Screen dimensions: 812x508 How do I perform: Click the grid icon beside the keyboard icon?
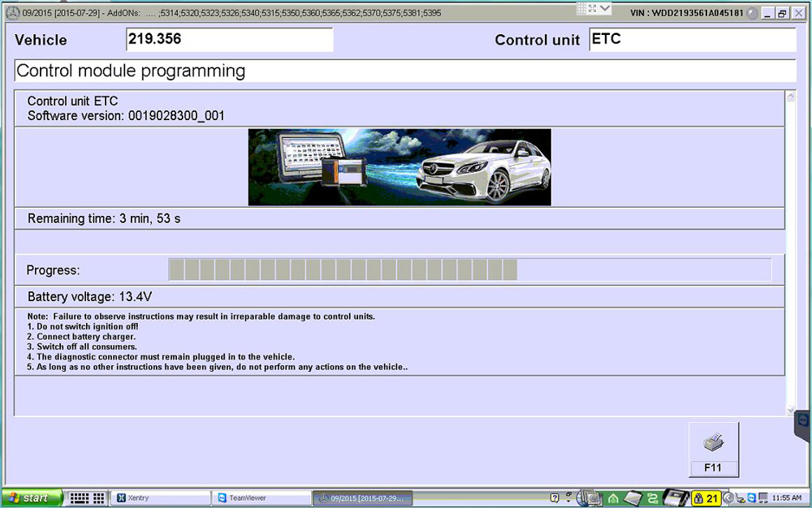[99, 497]
